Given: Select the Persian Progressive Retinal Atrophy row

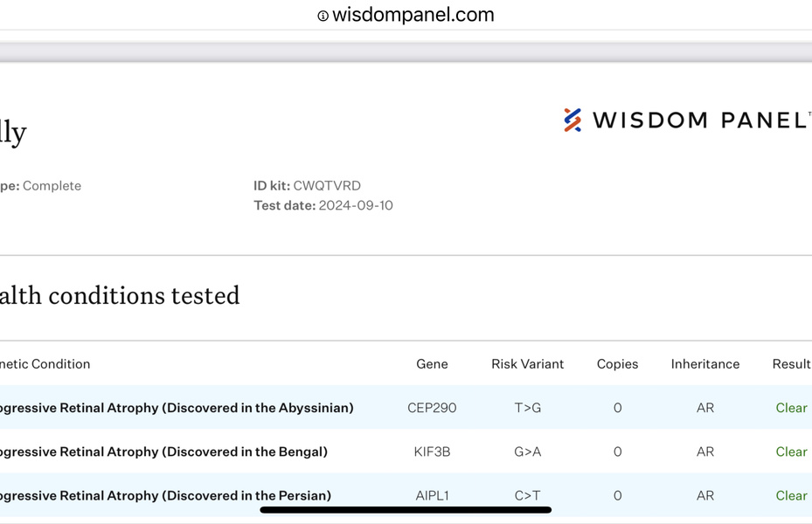Looking at the screenshot, I should click(x=164, y=495).
